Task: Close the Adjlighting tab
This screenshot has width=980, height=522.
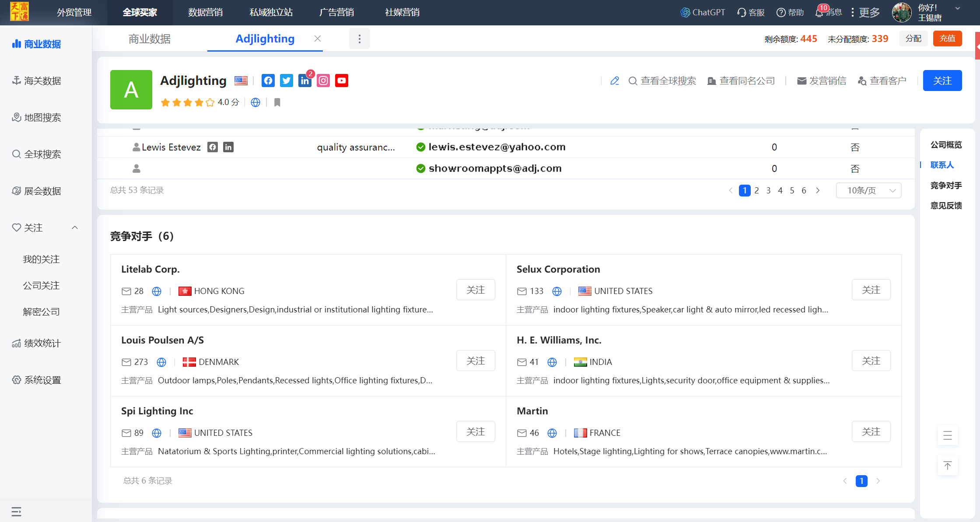Action: 318,39
